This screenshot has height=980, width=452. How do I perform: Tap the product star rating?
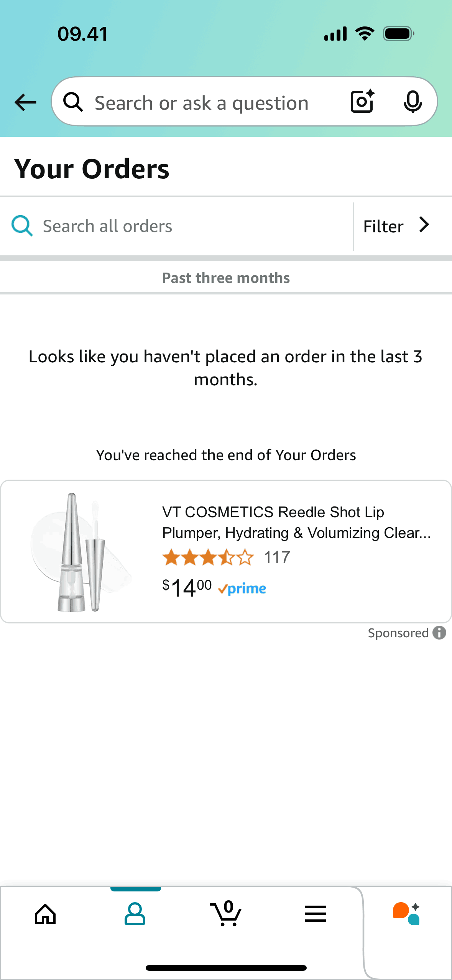tap(207, 557)
